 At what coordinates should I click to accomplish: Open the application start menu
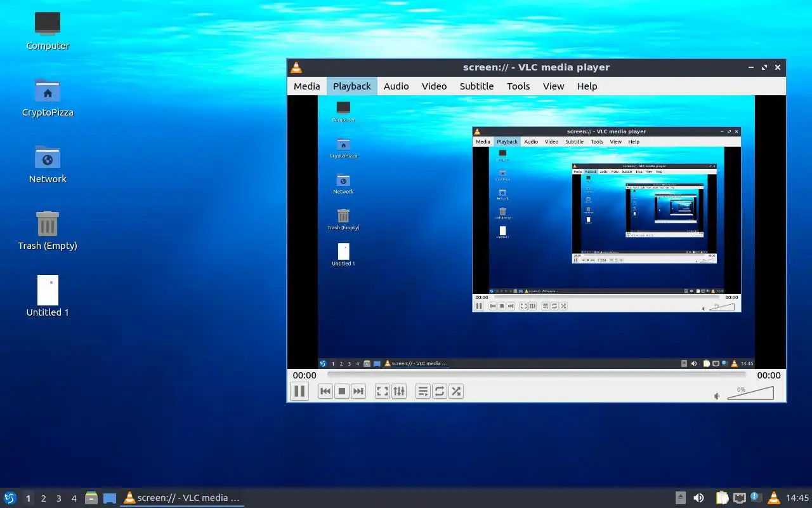coord(10,498)
